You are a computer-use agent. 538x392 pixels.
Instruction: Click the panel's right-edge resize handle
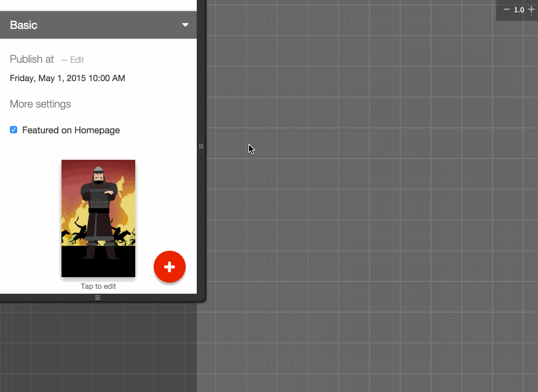pyautogui.click(x=201, y=146)
